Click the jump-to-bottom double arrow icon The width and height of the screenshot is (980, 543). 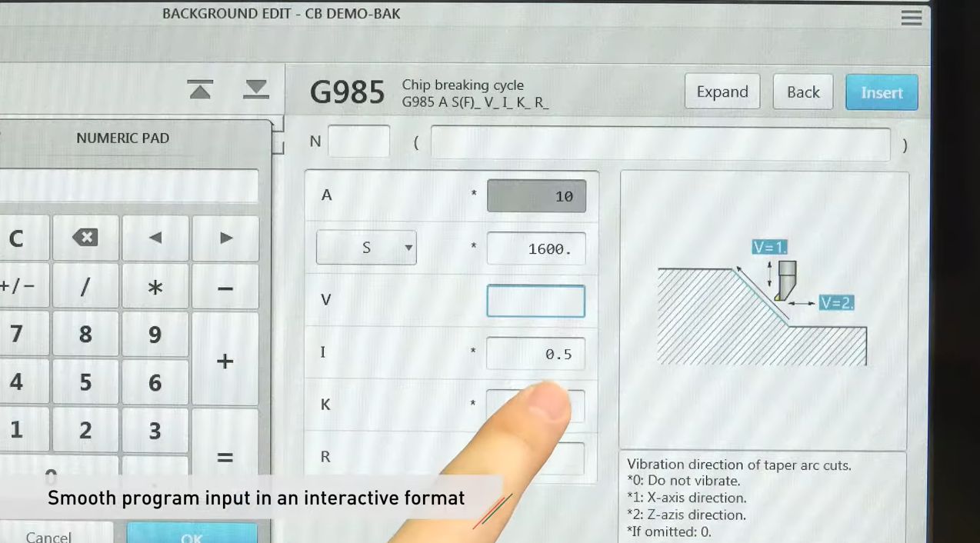pyautogui.click(x=256, y=89)
